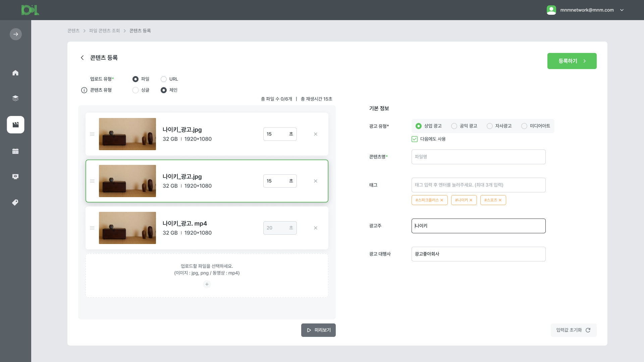Click the content type info icon

click(x=84, y=90)
